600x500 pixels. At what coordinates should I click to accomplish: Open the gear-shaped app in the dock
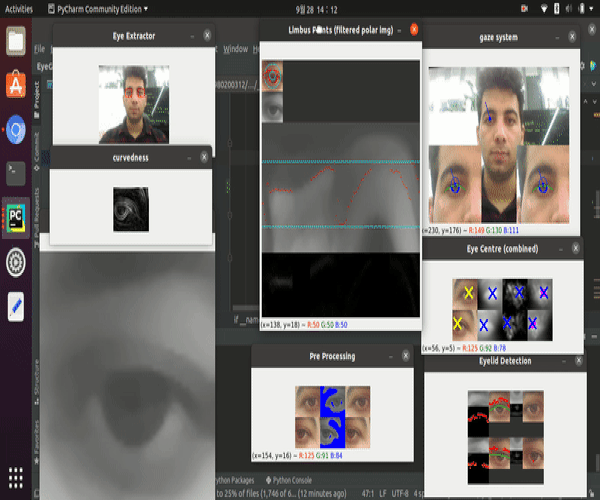pos(16,262)
